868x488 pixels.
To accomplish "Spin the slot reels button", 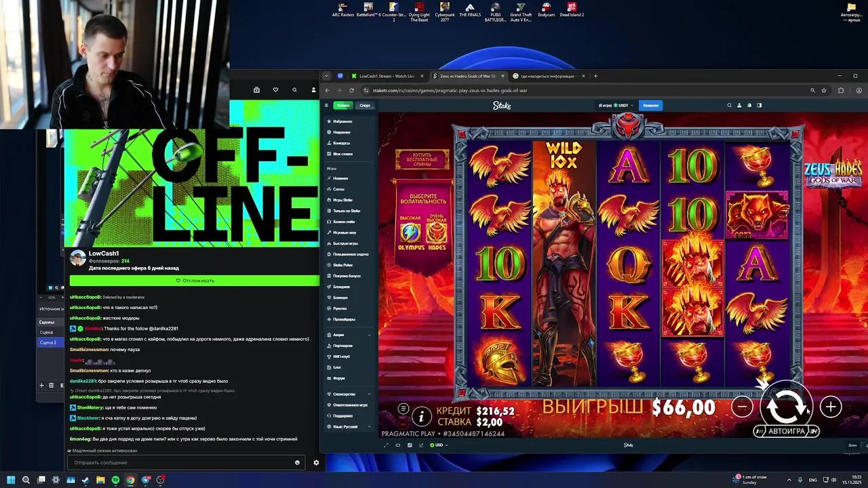I will coord(786,407).
